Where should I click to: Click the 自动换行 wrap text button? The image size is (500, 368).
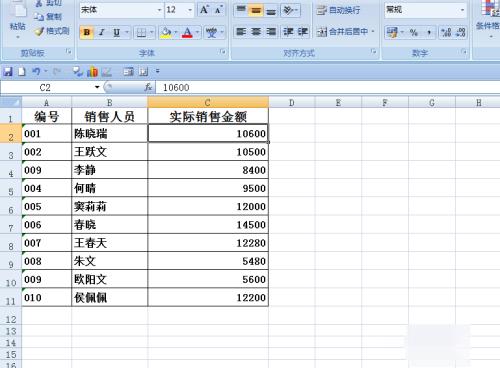click(339, 10)
